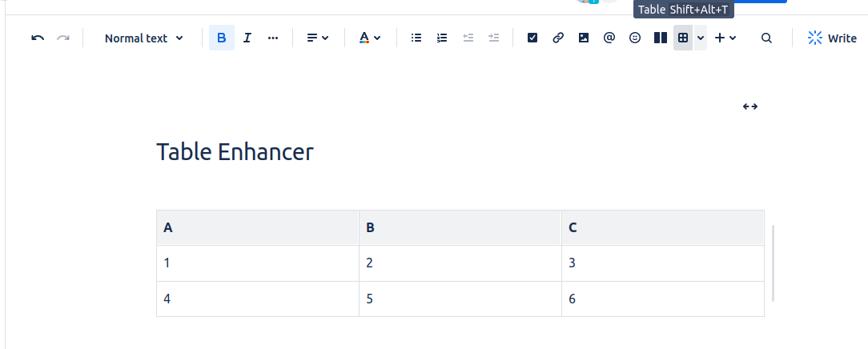This screenshot has height=349, width=868.
Task: Insert a bullet list
Action: (416, 38)
